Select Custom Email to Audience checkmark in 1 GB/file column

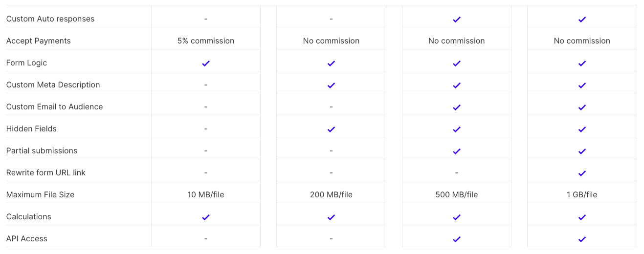point(582,107)
